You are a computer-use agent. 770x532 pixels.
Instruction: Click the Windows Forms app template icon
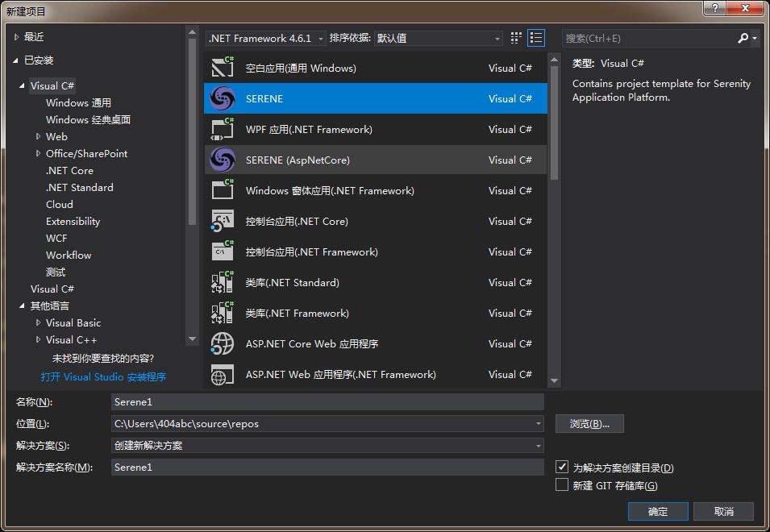coord(223,190)
